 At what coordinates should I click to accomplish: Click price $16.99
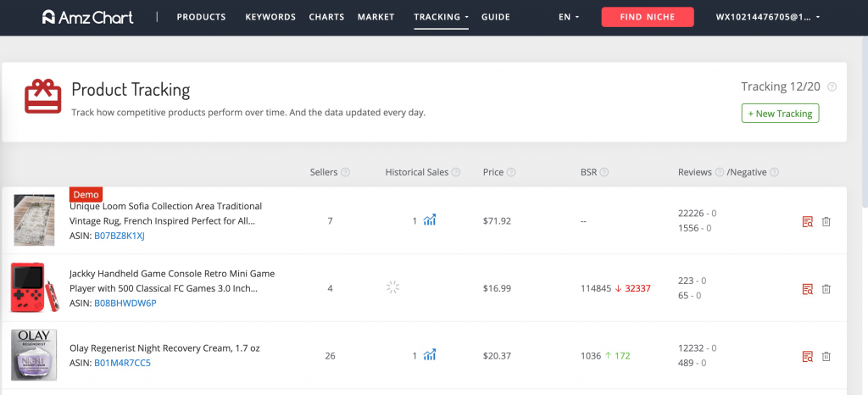(x=497, y=288)
